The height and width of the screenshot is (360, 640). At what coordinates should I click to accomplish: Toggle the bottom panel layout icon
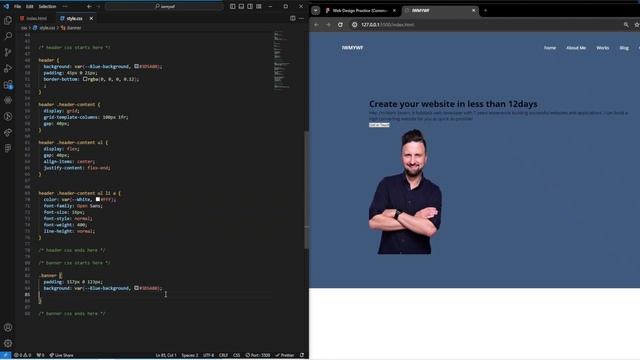241,7
